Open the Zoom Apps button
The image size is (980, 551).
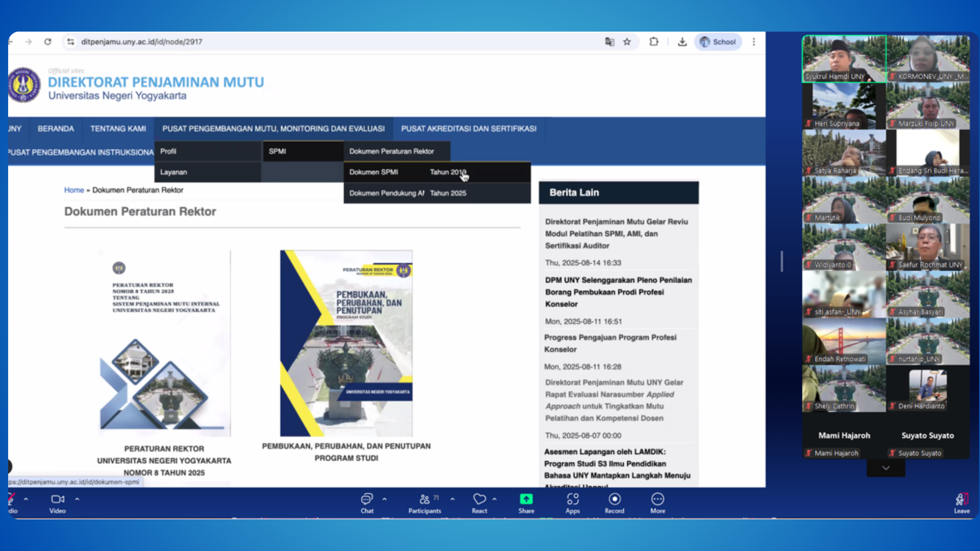click(x=573, y=503)
